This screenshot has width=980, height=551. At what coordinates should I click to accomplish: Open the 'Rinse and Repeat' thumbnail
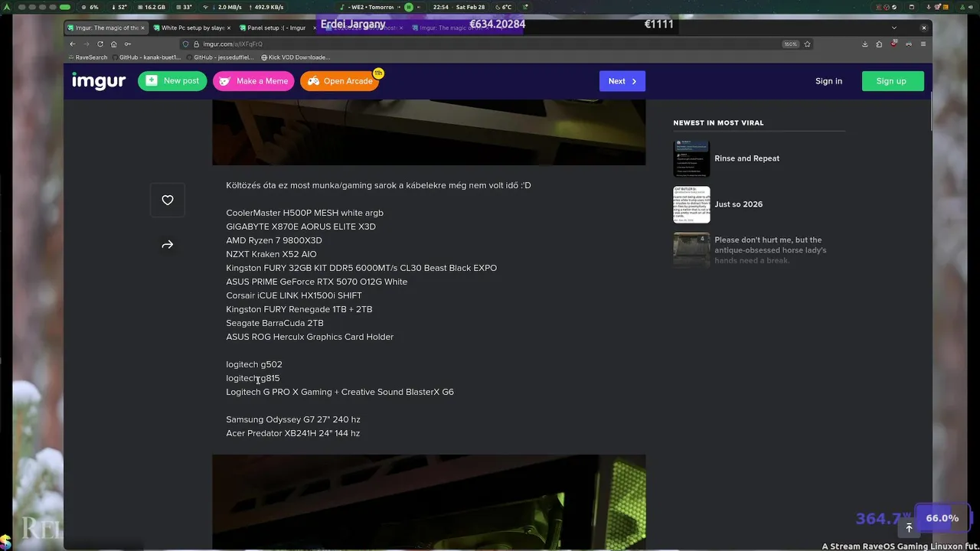pyautogui.click(x=691, y=158)
